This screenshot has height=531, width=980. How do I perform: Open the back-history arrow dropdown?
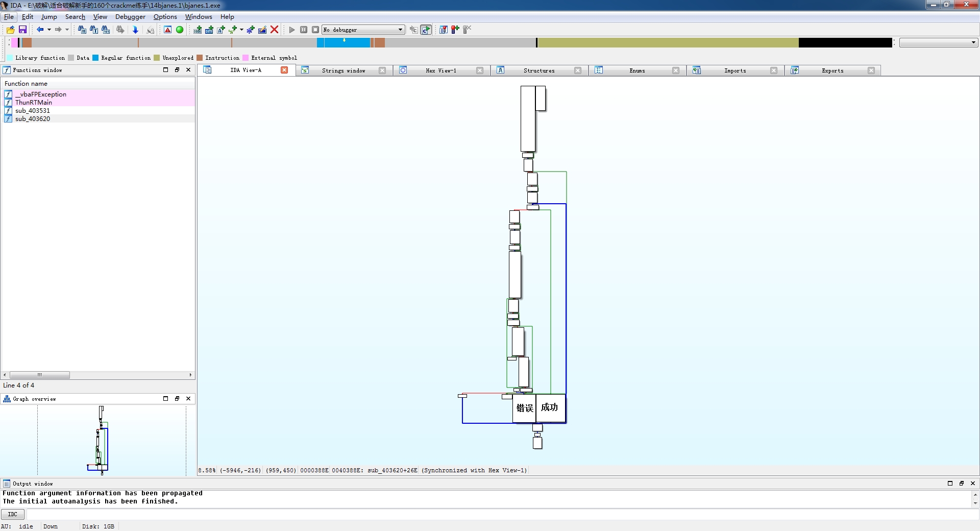49,30
